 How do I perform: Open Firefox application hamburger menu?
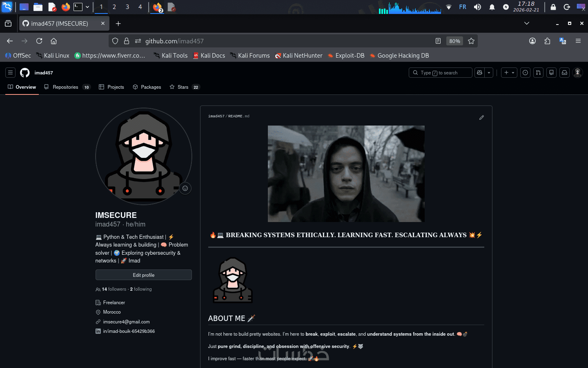click(578, 41)
